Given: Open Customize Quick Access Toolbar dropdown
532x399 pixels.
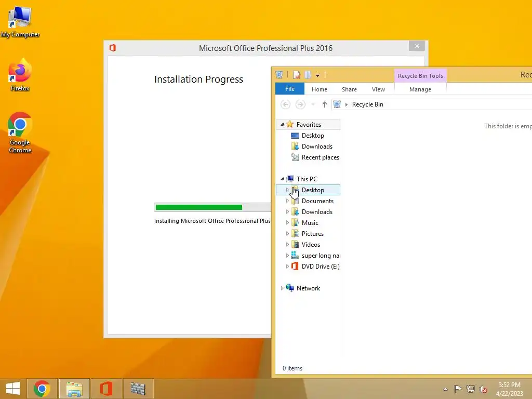Looking at the screenshot, I should coord(317,75).
